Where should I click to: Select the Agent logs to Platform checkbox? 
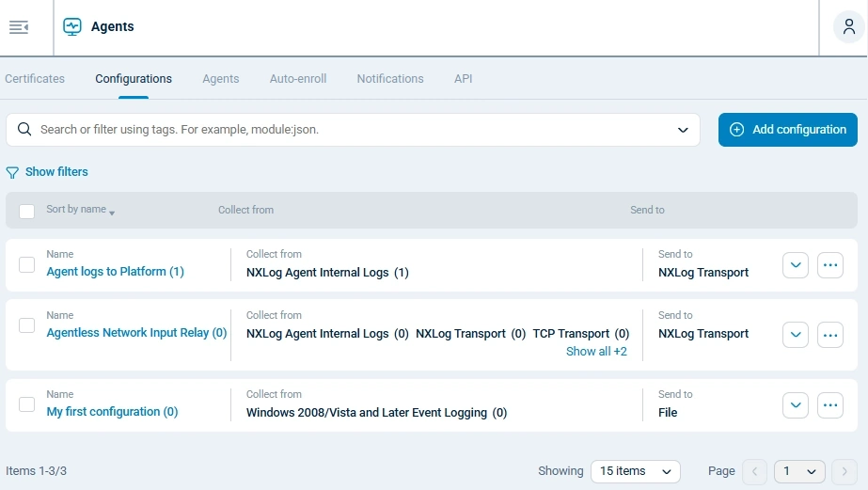point(27,265)
